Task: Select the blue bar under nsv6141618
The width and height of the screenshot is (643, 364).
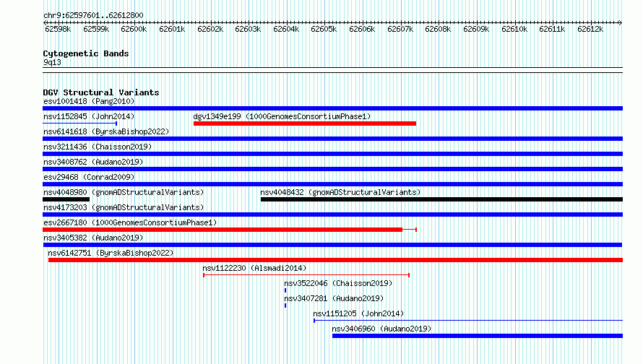Action: click(x=332, y=139)
